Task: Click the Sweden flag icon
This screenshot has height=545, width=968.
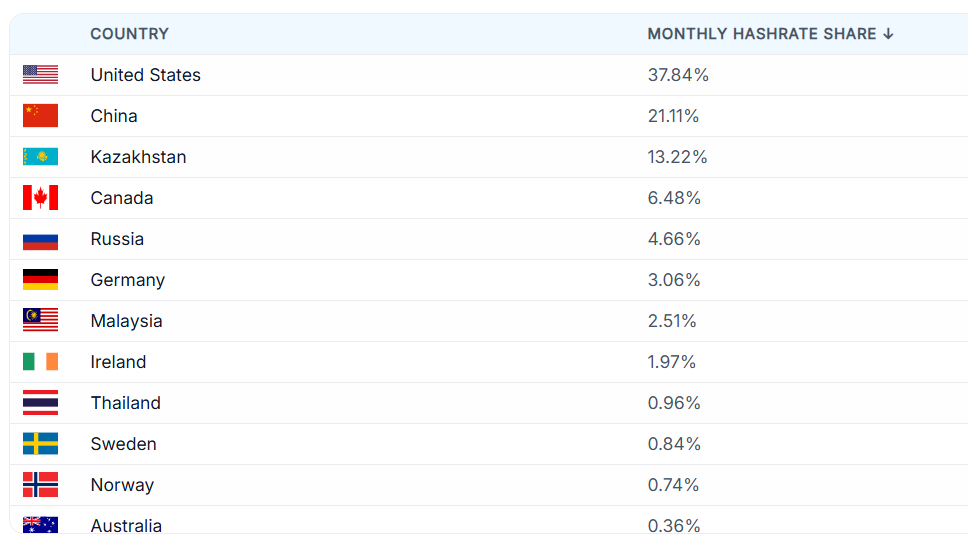Action: pyautogui.click(x=40, y=444)
